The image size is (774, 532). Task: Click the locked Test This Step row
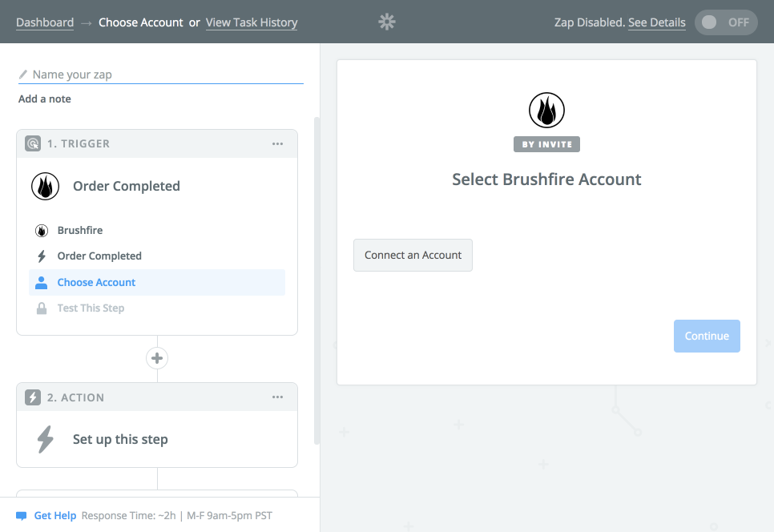coord(157,308)
